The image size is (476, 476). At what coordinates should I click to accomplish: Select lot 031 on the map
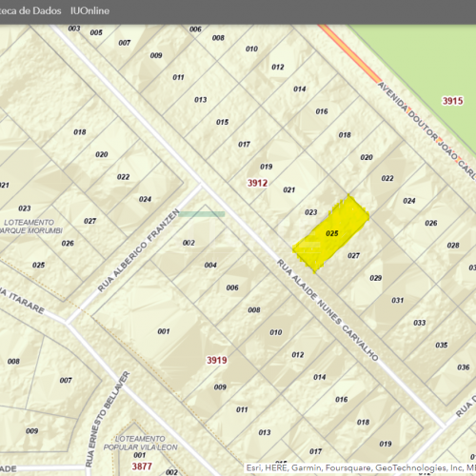coord(397,300)
